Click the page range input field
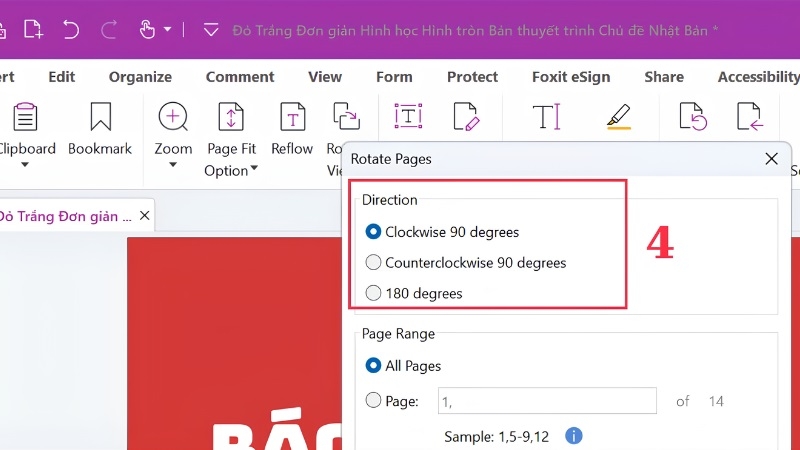Screen dimensions: 800x450 pyautogui.click(x=547, y=401)
